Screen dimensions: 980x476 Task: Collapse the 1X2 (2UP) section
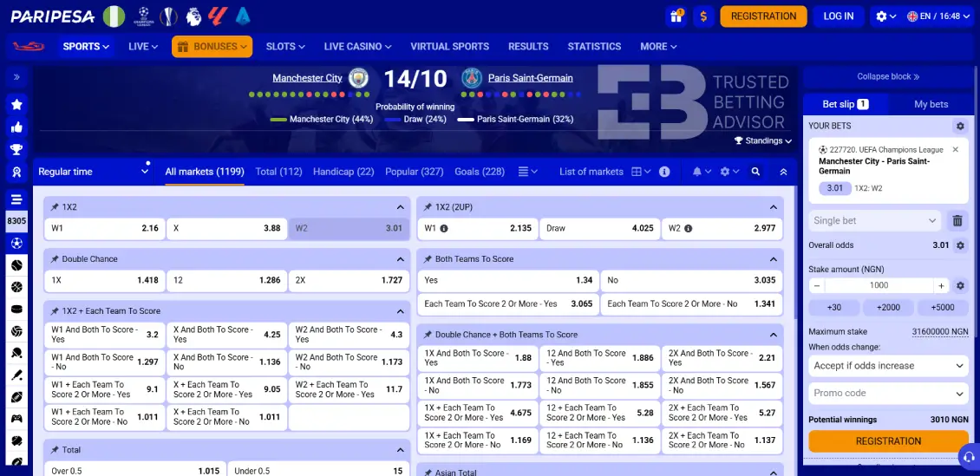click(773, 206)
